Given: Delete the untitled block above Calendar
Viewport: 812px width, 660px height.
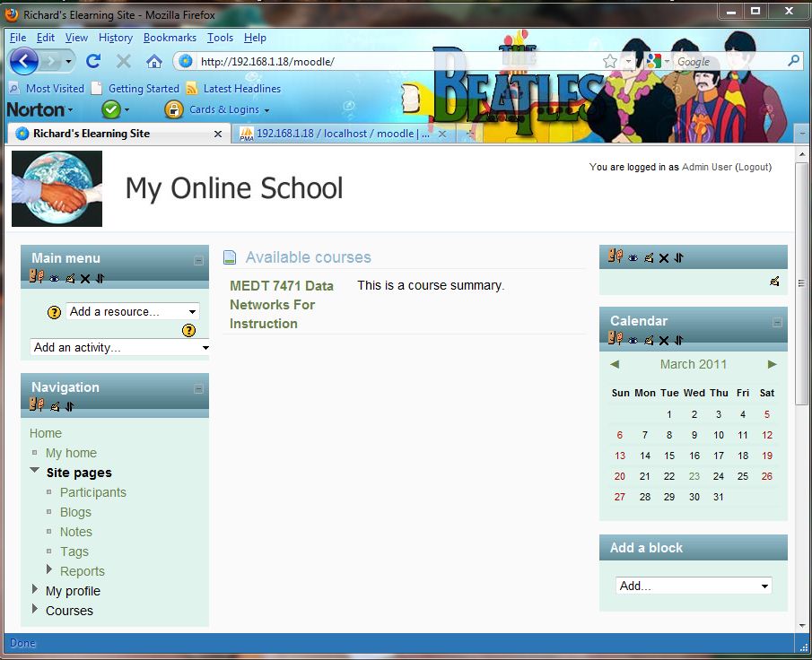Looking at the screenshot, I should (663, 257).
